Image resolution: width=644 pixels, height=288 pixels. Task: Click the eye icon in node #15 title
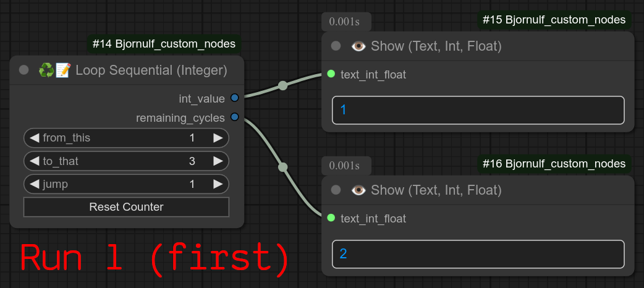pos(358,46)
